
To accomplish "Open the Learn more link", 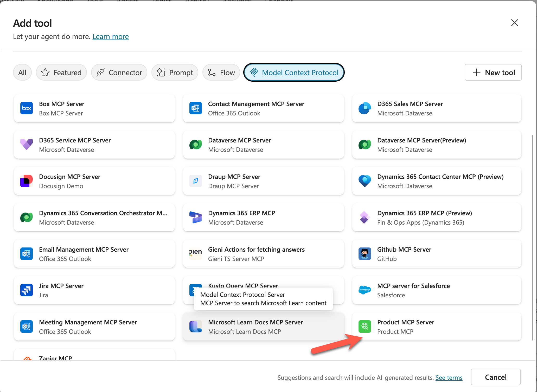I will coord(110,37).
